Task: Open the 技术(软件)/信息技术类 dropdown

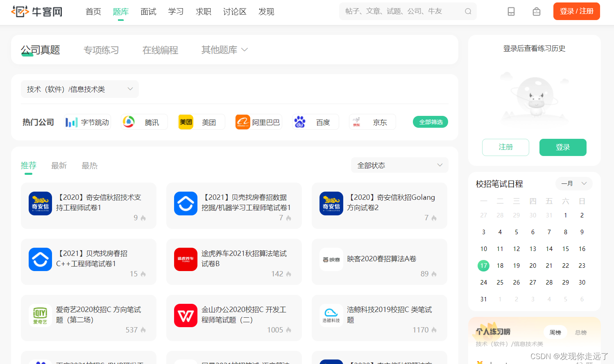Action: pos(80,89)
